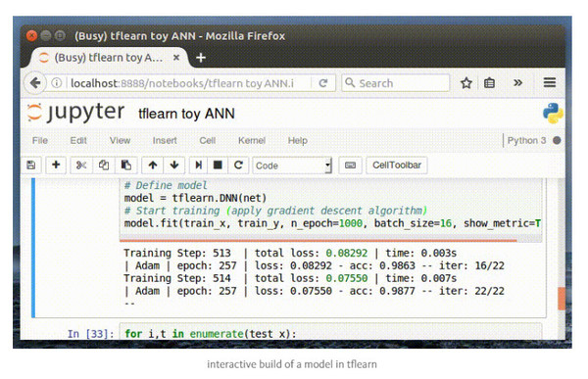Open the command palette keyboard icon
The image size is (588, 379).
click(x=350, y=165)
